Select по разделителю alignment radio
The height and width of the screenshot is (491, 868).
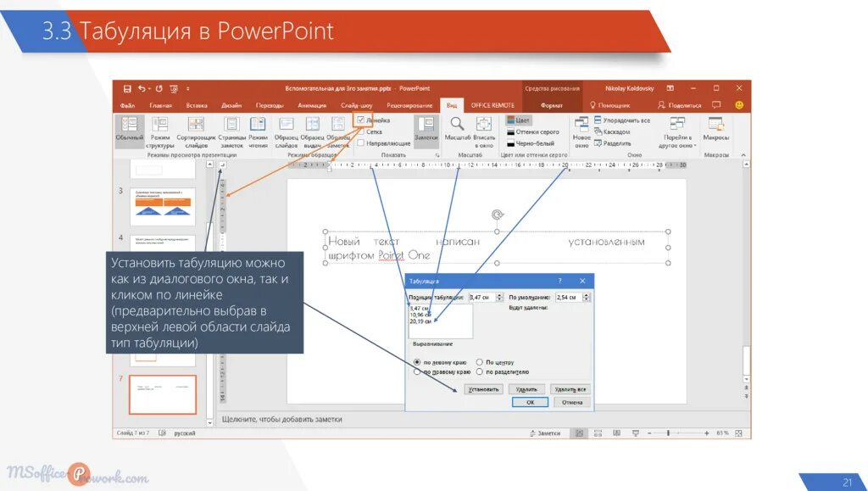pos(480,372)
